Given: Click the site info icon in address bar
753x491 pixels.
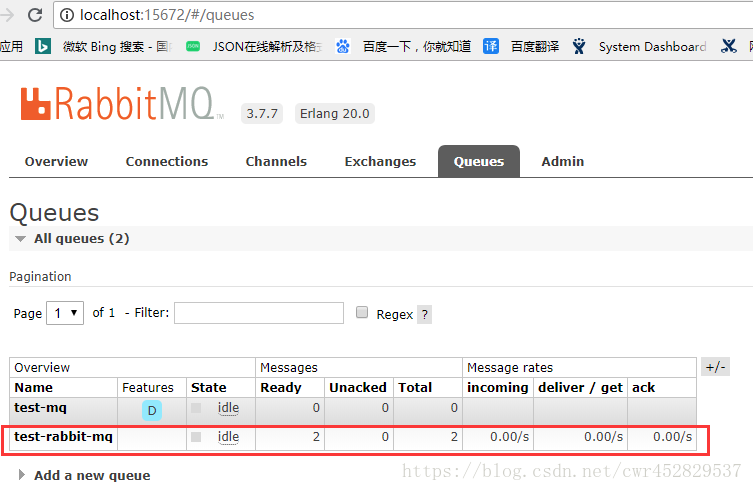Looking at the screenshot, I should click(67, 15).
